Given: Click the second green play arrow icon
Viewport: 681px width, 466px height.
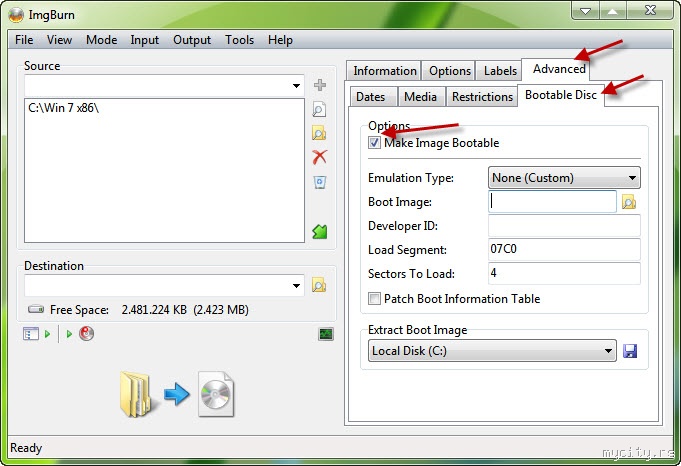Looking at the screenshot, I should click(69, 334).
